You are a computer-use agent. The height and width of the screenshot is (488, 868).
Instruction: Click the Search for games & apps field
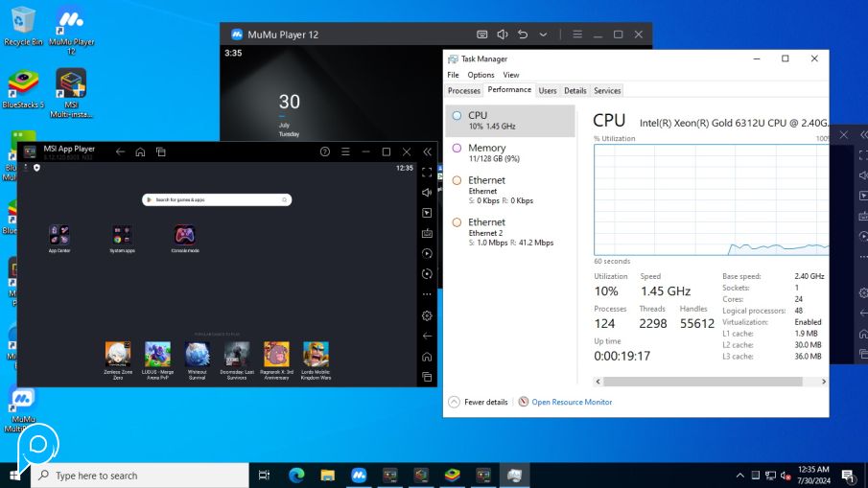point(217,199)
